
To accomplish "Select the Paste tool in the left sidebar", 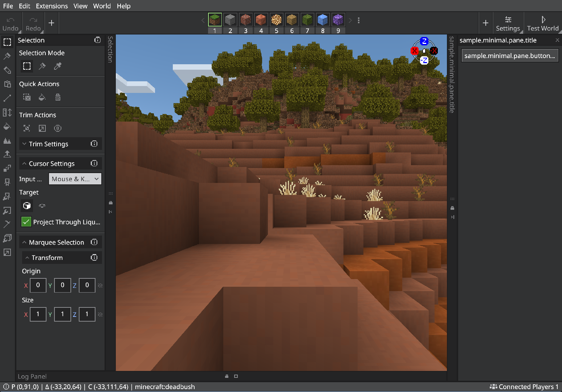I will pyautogui.click(x=7, y=84).
